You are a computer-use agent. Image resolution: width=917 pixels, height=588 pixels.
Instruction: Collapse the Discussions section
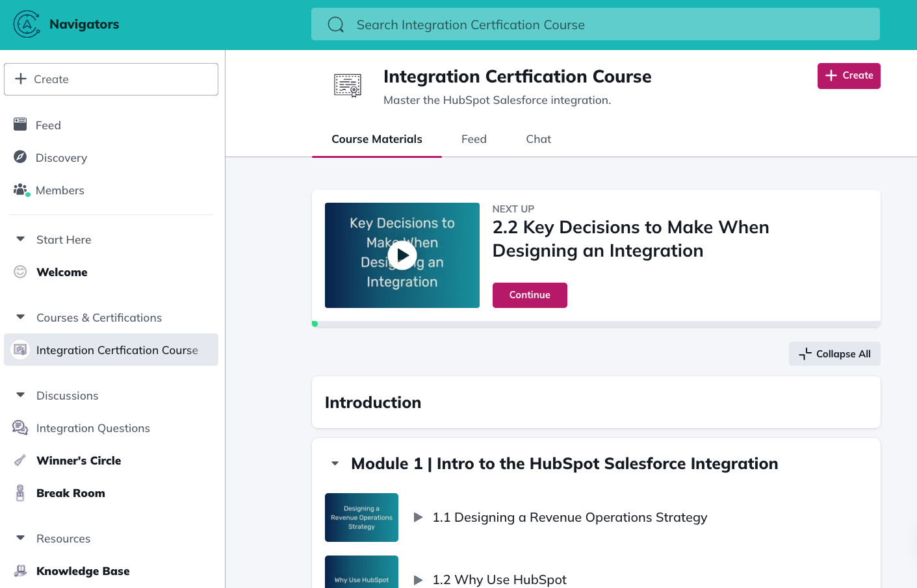click(21, 395)
